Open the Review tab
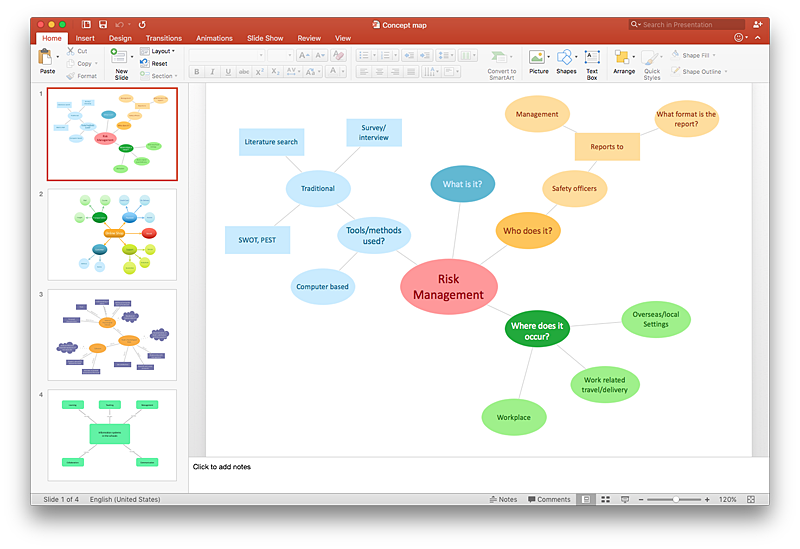 coord(309,38)
